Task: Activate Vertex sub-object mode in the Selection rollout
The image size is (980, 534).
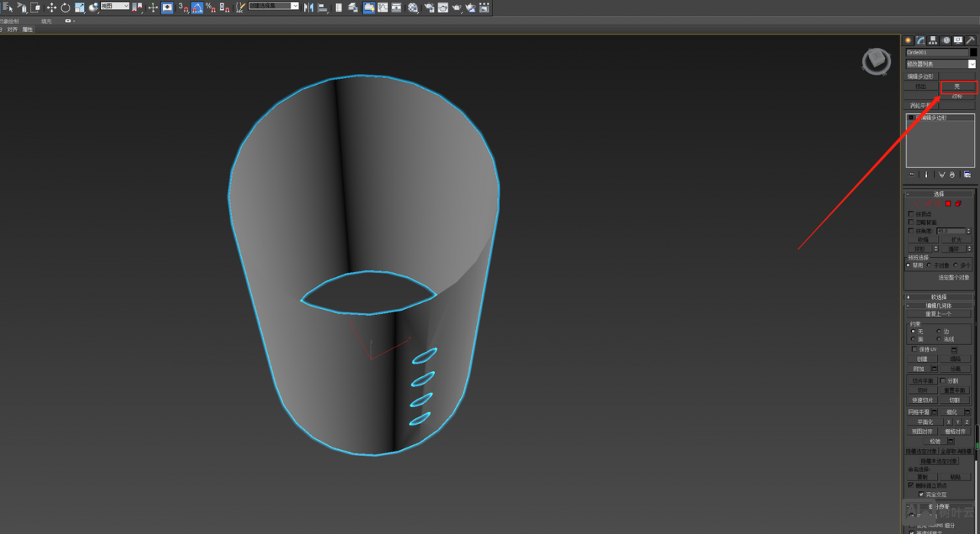Action: click(917, 204)
